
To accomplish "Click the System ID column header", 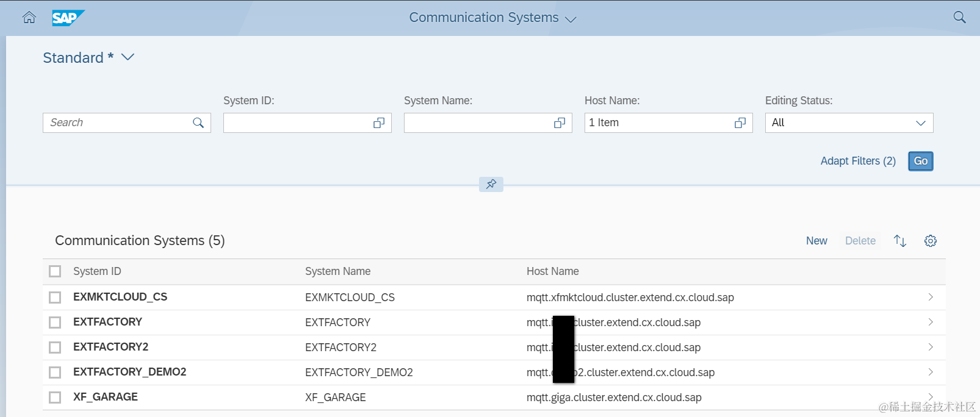I will coord(97,271).
